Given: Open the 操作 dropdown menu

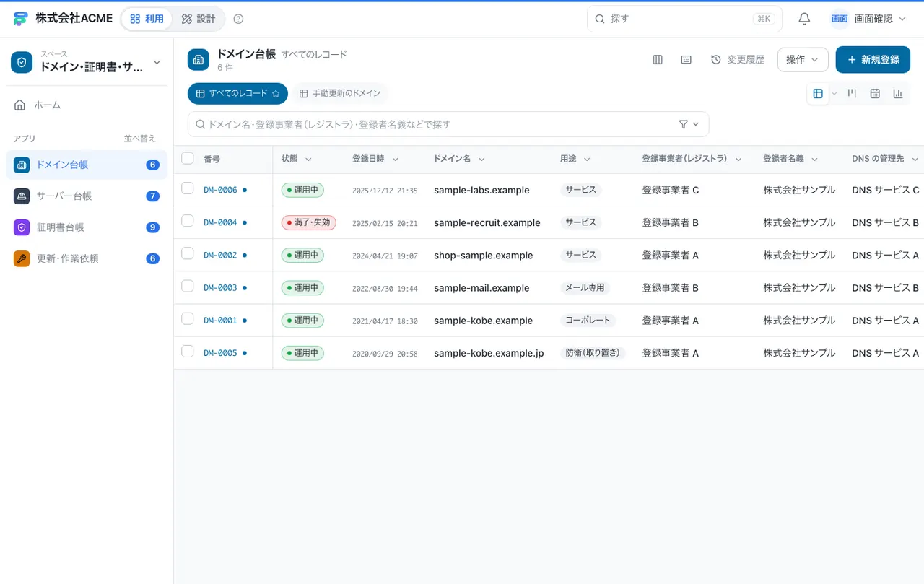Looking at the screenshot, I should [803, 60].
